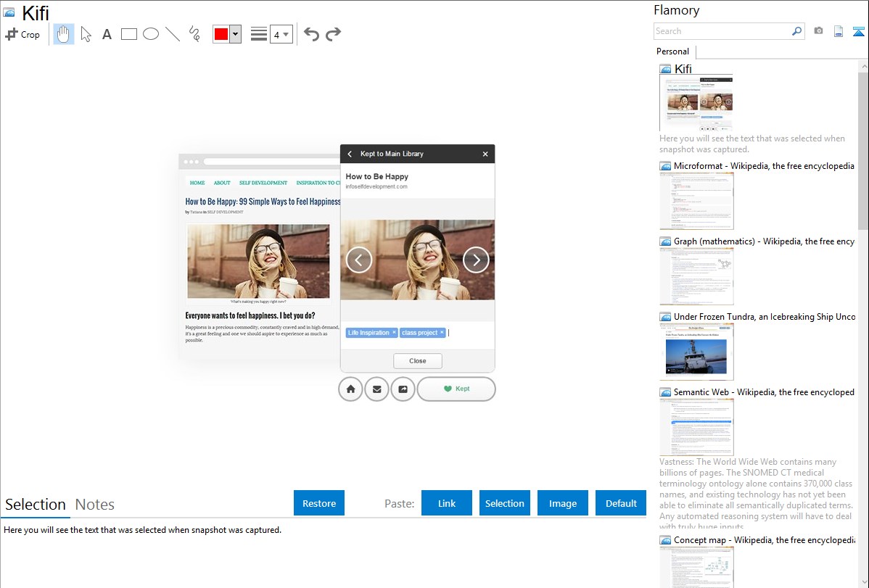Click the magnifier search icon
Image resolution: width=869 pixels, height=588 pixels.
tap(796, 31)
